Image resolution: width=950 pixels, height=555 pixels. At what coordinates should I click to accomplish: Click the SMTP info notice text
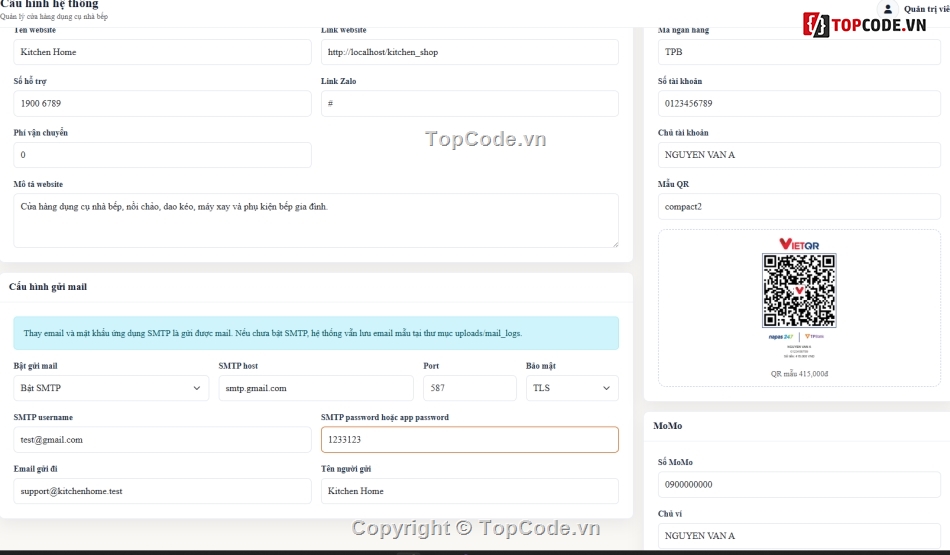click(273, 333)
